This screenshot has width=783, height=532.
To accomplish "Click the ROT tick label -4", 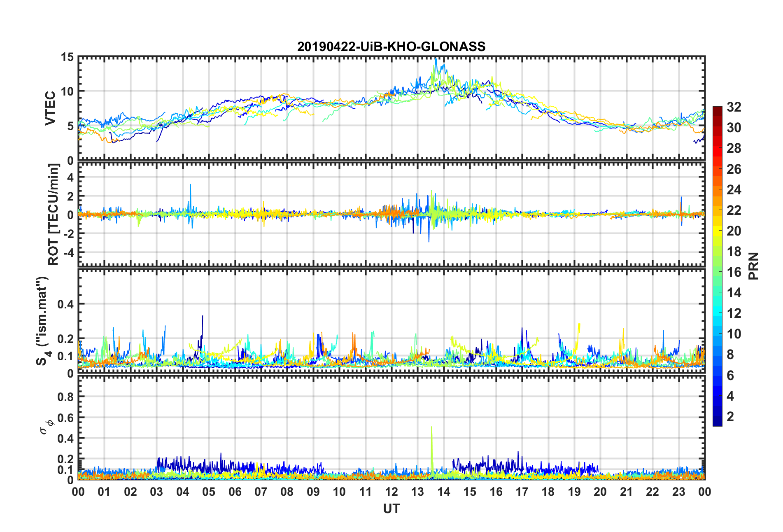I will (68, 252).
